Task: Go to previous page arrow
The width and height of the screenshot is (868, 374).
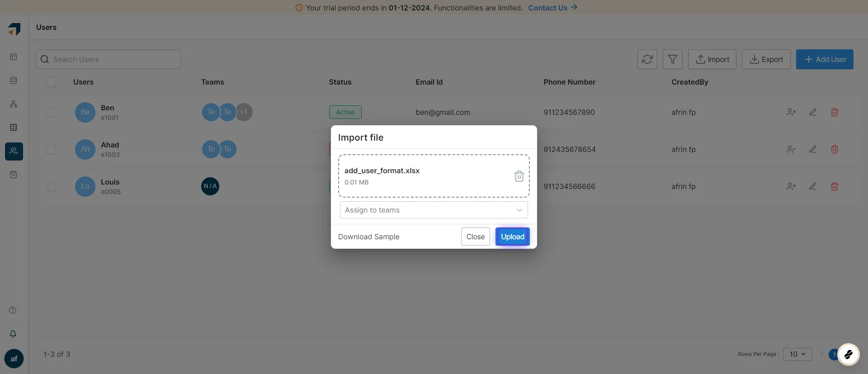Action: click(x=821, y=355)
